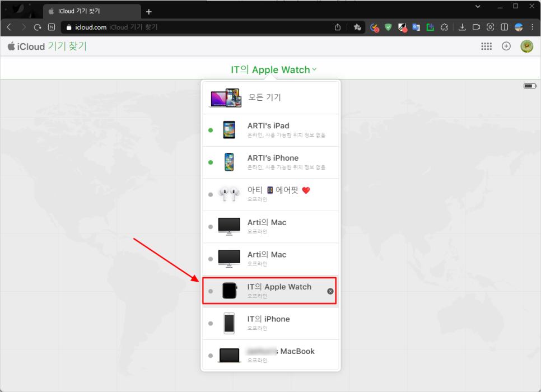The width and height of the screenshot is (541, 392).
Task: Bookmark this page with the star icon
Action: 357,27
